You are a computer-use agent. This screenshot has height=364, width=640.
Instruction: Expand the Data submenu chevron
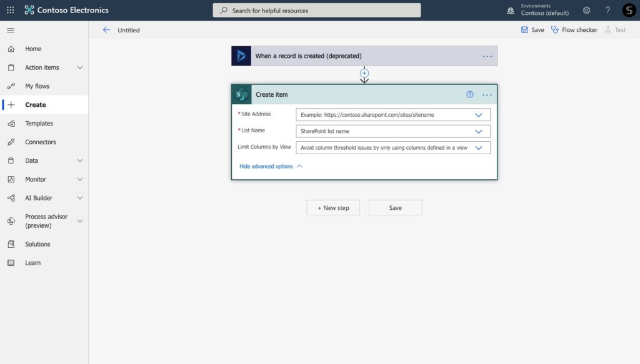click(80, 160)
